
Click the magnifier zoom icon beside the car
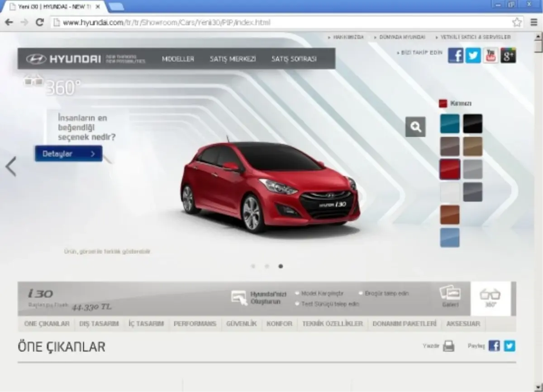pos(415,127)
